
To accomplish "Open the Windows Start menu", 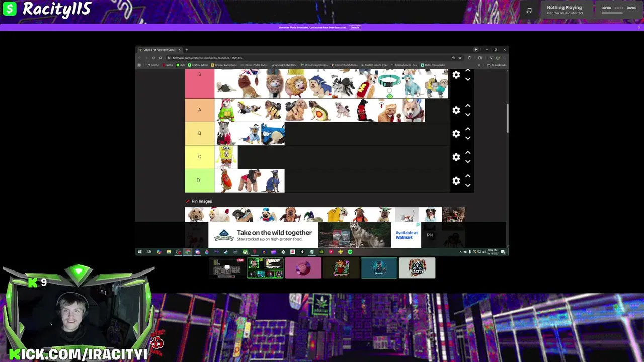I will tap(139, 252).
